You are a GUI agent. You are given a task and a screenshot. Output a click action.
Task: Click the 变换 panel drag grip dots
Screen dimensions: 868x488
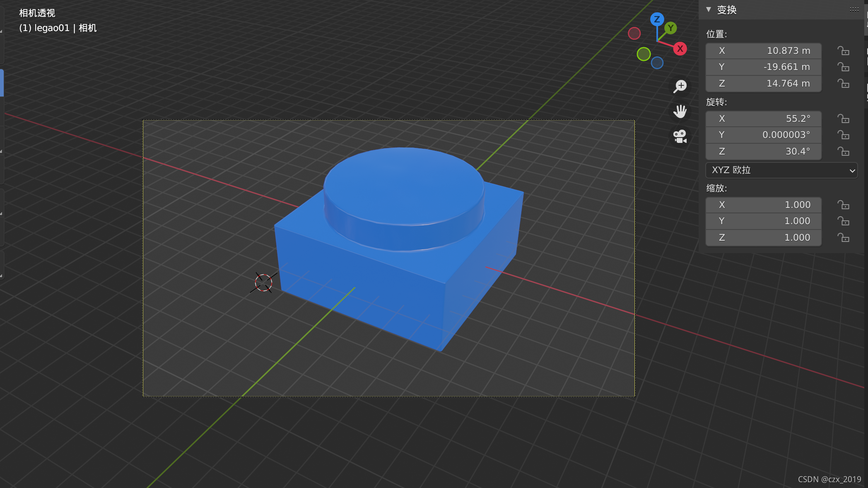pyautogui.click(x=854, y=10)
